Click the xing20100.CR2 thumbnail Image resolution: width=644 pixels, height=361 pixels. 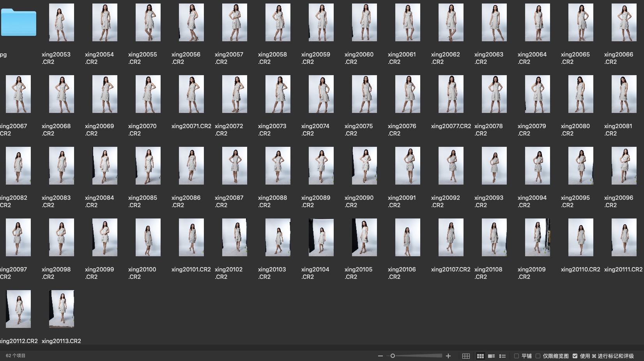coord(148,237)
